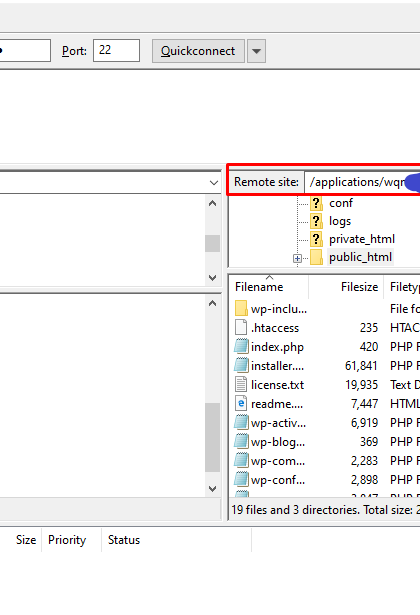The height and width of the screenshot is (615, 420).
Task: Open the Quickconnect history dropdown arrow
Action: [x=256, y=51]
